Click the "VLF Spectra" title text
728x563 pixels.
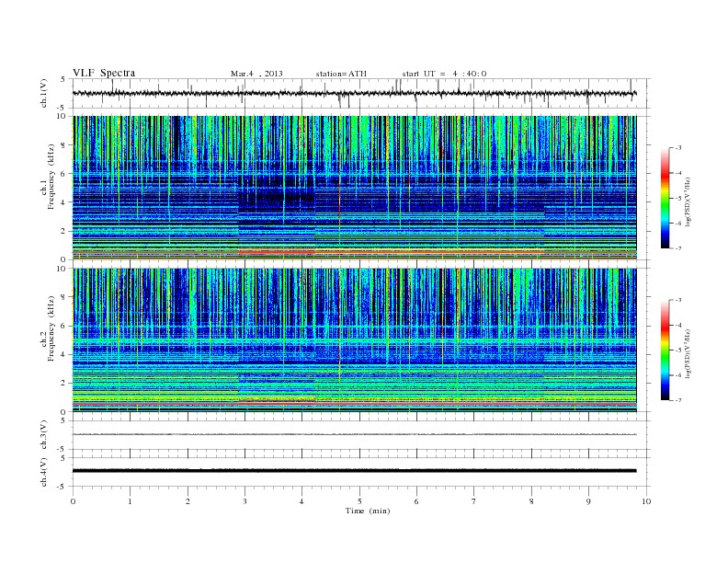pyautogui.click(x=104, y=73)
